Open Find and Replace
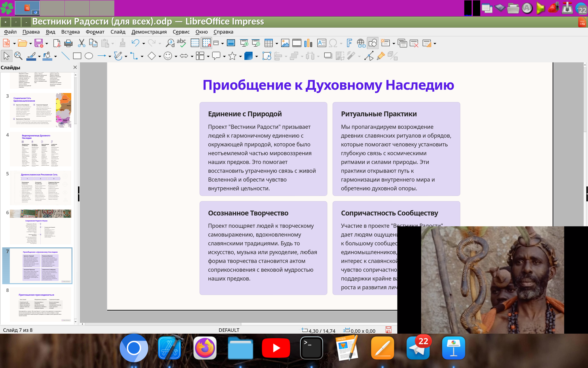The width and height of the screenshot is (588, 368). [170, 43]
